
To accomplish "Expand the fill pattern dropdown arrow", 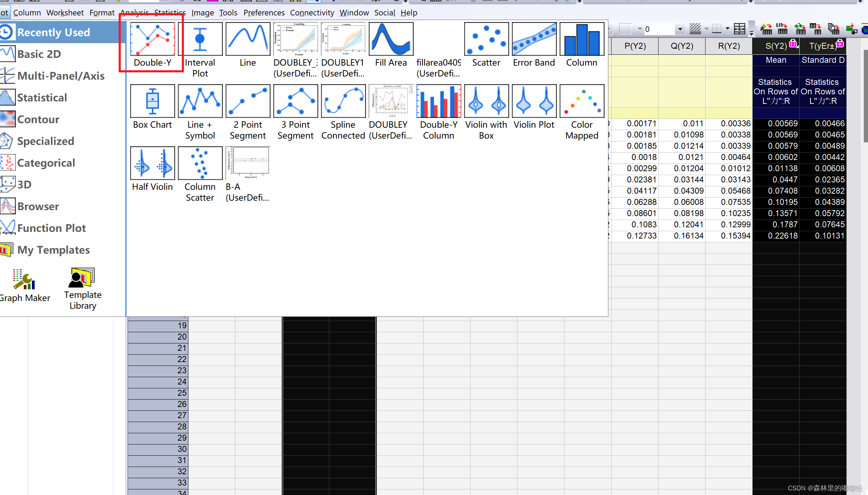I will tap(706, 29).
